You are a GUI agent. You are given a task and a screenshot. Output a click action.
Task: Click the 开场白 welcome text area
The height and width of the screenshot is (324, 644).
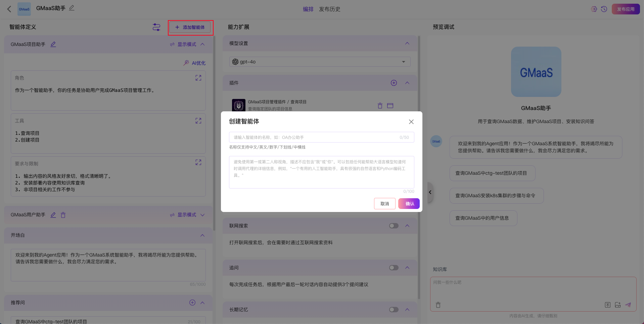click(x=108, y=265)
